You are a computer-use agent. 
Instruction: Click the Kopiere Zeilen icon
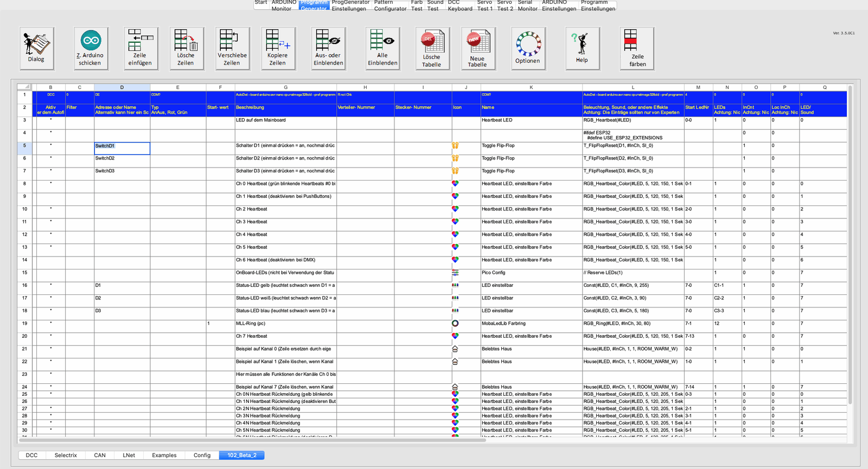278,48
